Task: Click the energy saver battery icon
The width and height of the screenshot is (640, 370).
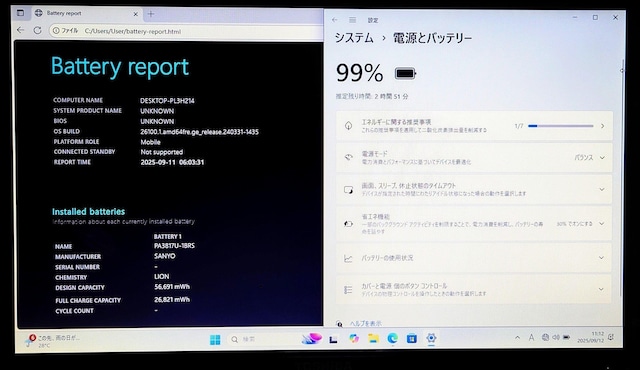Action: [x=348, y=224]
